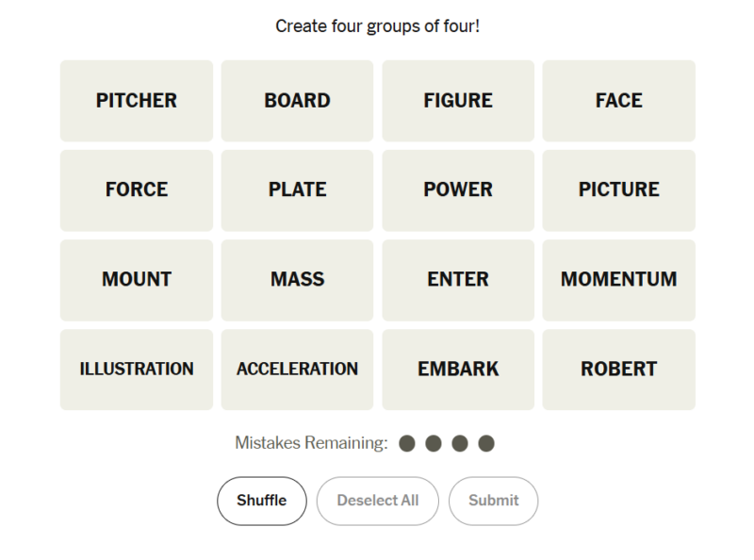The width and height of the screenshot is (754, 560).
Task: Pick the MASS tile
Action: click(297, 280)
